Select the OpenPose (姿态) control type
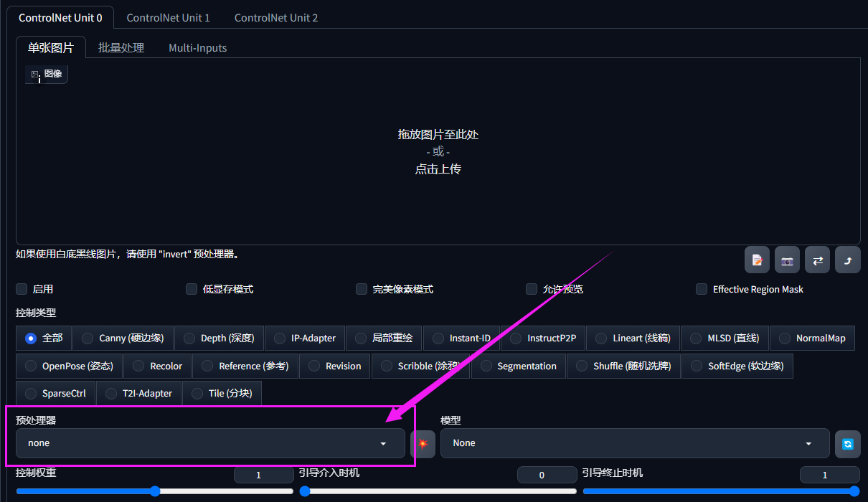The height and width of the screenshot is (502, 868). tap(69, 366)
